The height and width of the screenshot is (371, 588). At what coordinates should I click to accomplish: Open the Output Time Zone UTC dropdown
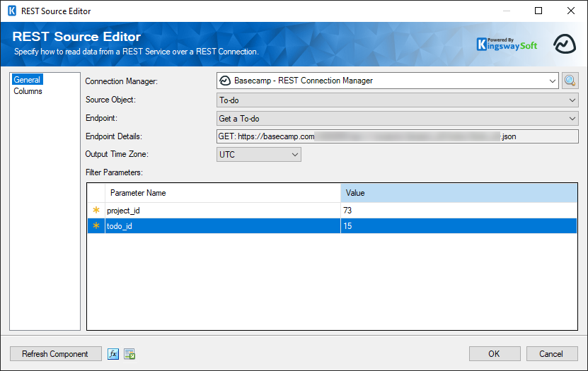click(259, 154)
